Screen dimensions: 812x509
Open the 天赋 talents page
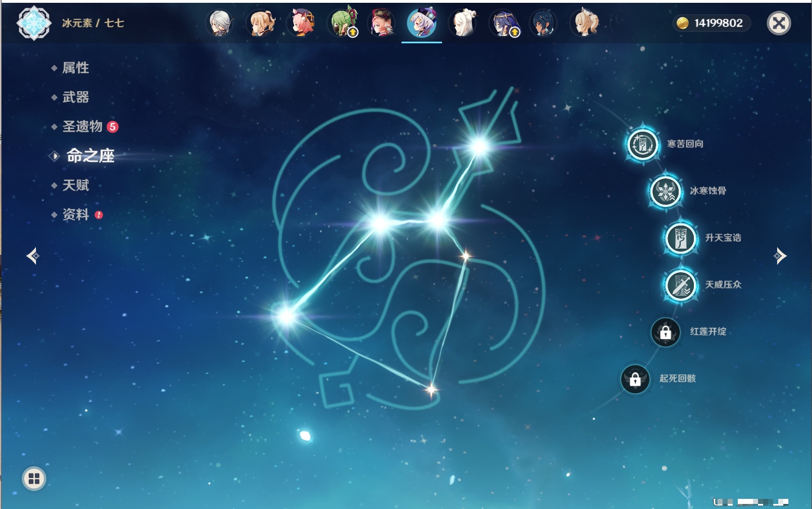pyautogui.click(x=75, y=185)
